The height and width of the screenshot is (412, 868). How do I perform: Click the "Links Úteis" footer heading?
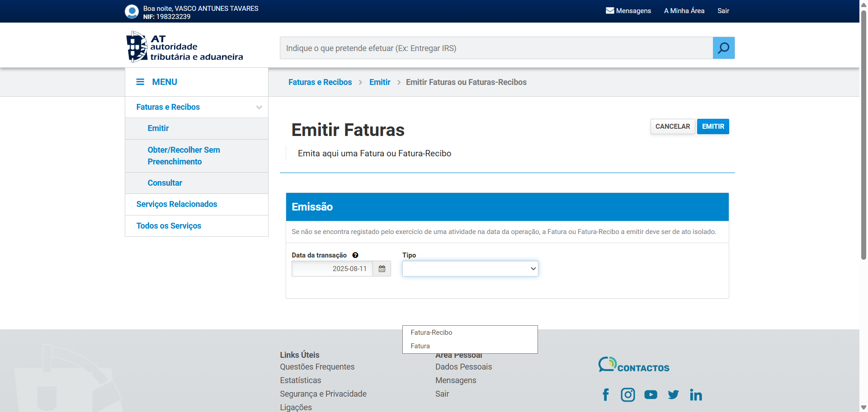(x=300, y=355)
